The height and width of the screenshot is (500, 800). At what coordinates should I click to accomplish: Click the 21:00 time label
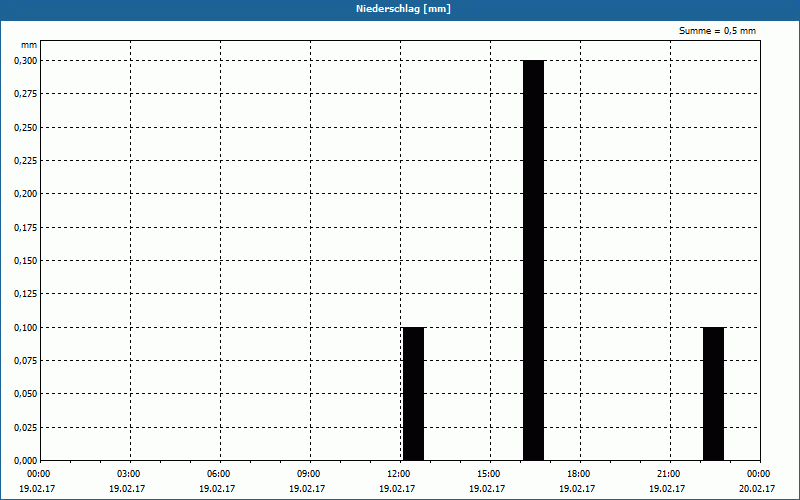668,474
